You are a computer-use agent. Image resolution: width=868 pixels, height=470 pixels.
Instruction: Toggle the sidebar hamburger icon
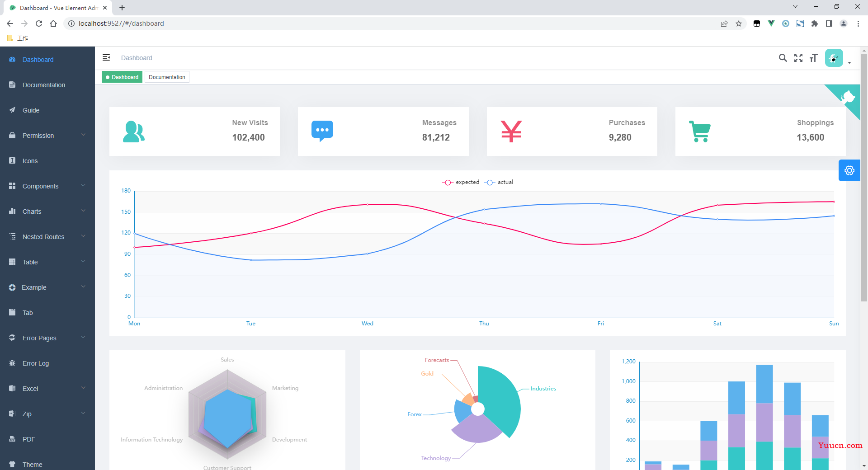106,57
